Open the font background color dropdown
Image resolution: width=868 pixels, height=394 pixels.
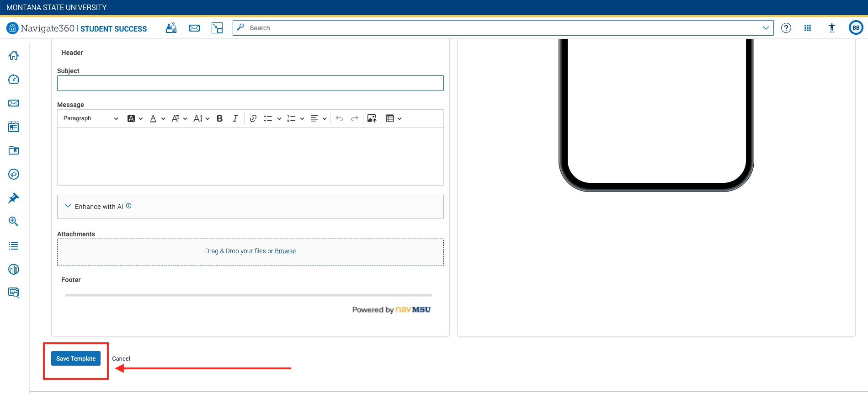click(x=135, y=118)
